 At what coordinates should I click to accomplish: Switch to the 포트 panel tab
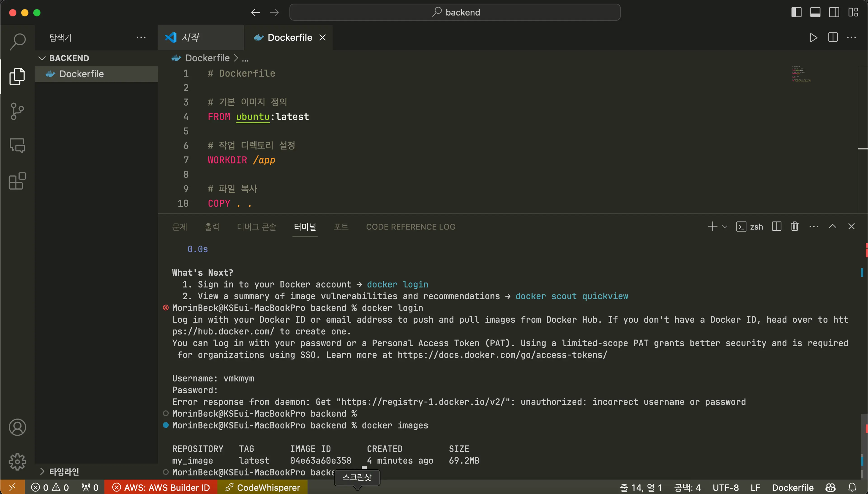pos(341,227)
